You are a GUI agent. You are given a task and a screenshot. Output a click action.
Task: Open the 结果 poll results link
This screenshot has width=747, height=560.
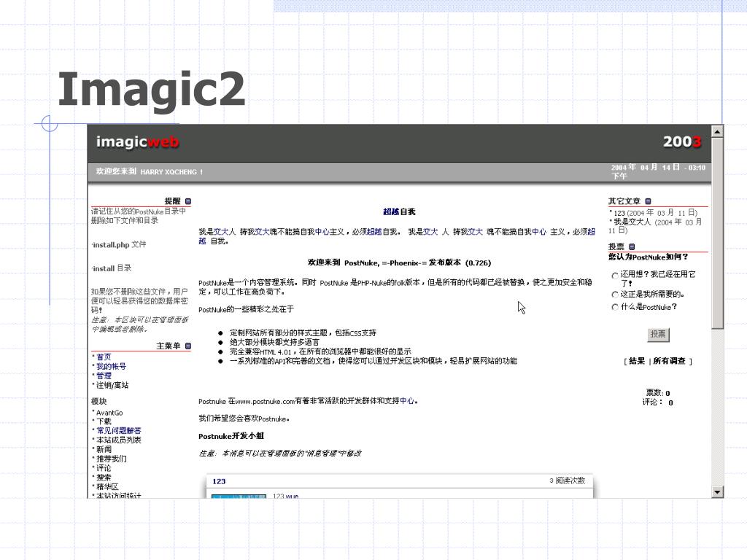[x=636, y=361]
